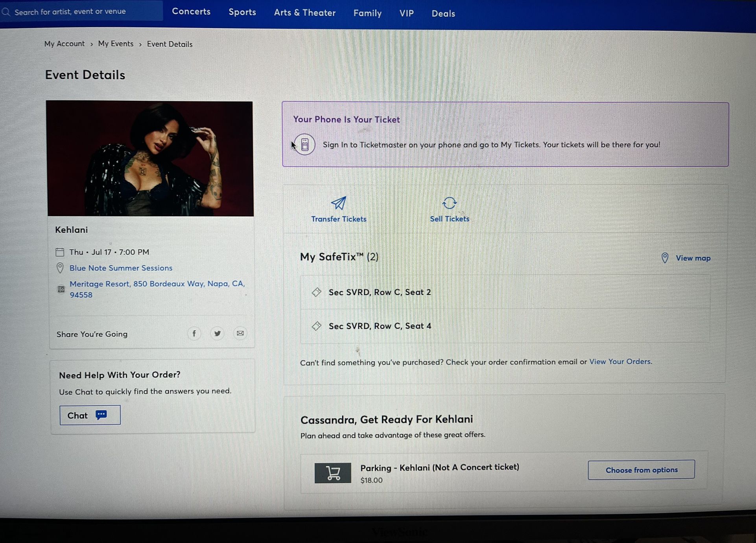Click the search magnifier icon

click(6, 12)
